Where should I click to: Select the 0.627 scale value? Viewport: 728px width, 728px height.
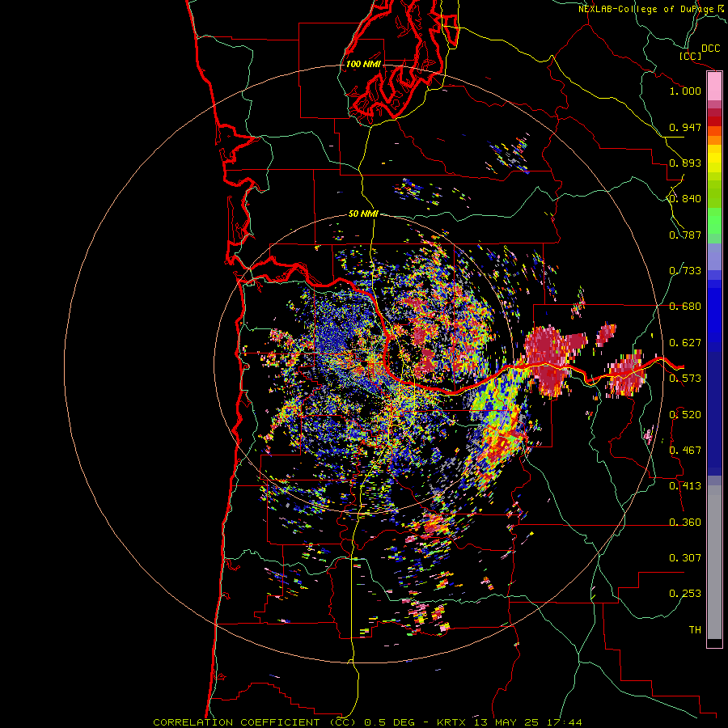click(685, 343)
